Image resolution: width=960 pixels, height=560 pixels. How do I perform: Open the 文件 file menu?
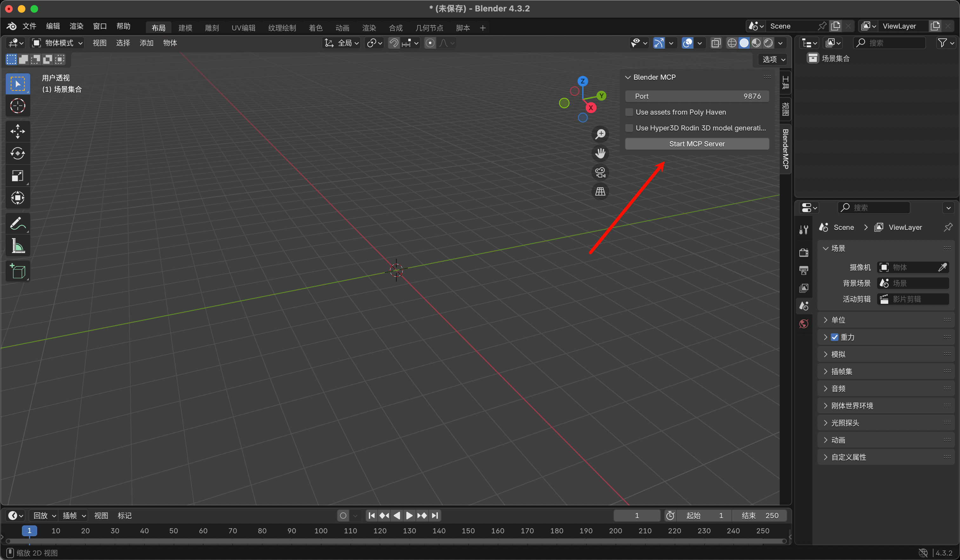tap(29, 26)
